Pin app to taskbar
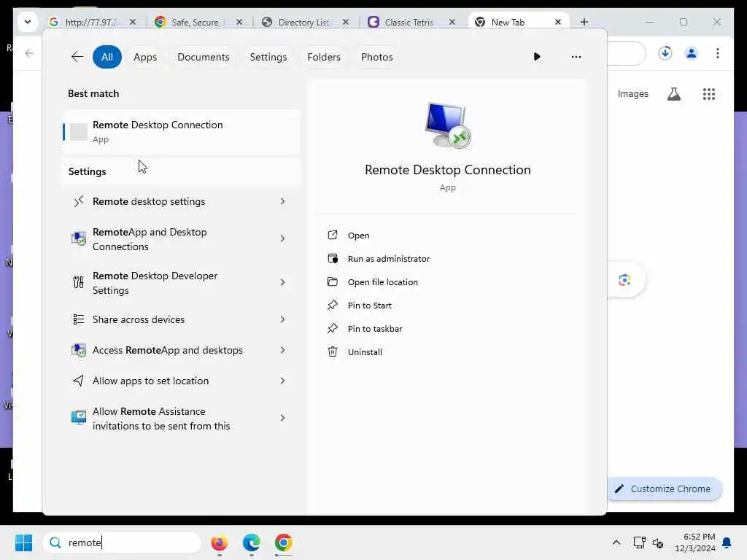Viewport: 747px width, 560px height. click(x=374, y=329)
